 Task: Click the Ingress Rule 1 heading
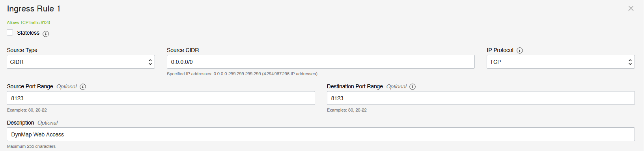[34, 9]
